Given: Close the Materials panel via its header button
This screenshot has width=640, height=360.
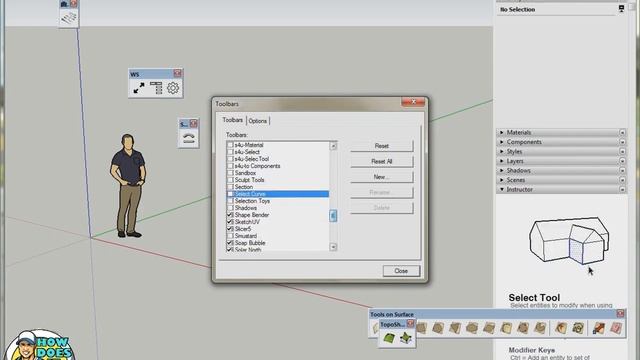Looking at the screenshot, I should click(622, 132).
